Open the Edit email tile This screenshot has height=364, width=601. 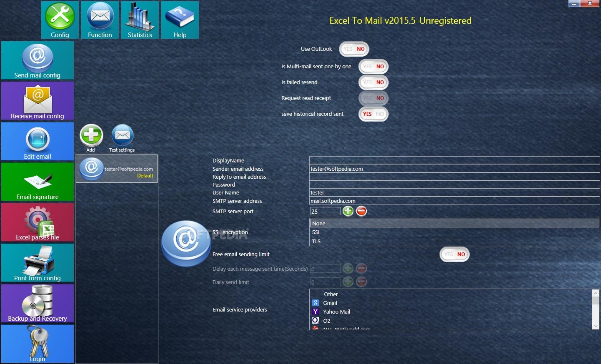point(38,141)
